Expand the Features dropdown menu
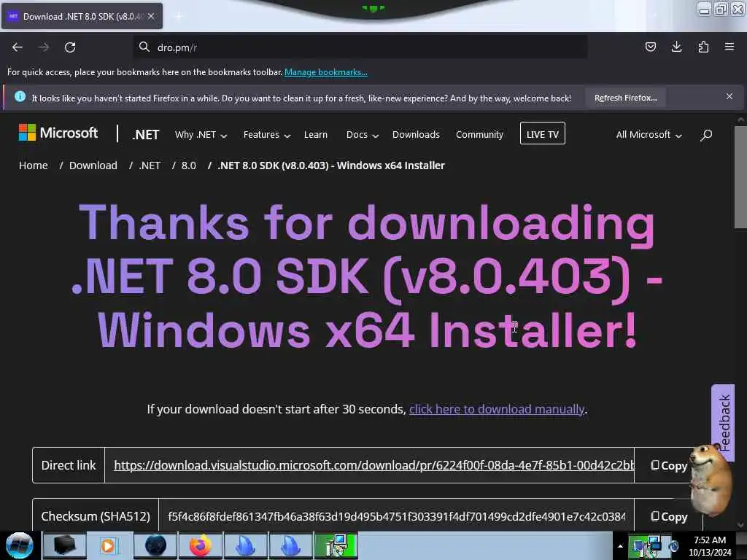This screenshot has width=747, height=560. [266, 135]
